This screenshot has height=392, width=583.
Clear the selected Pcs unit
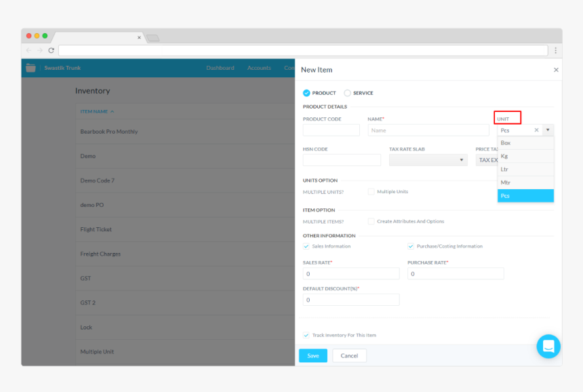[x=536, y=130]
